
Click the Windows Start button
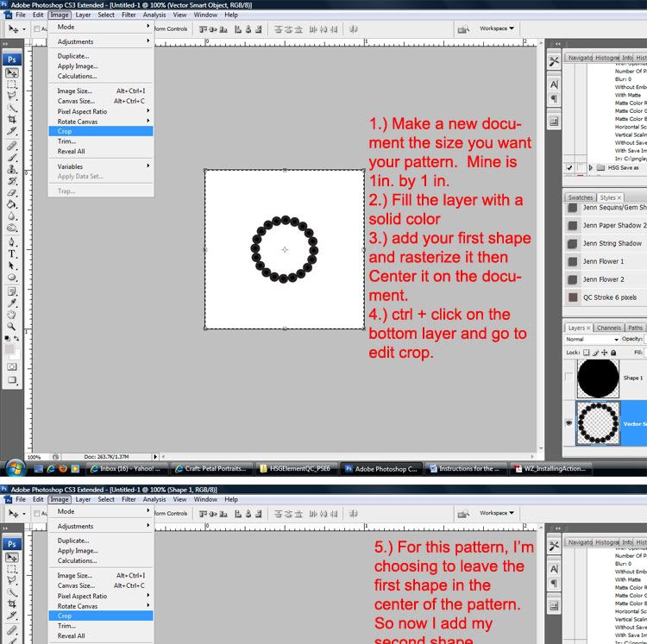[x=14, y=468]
